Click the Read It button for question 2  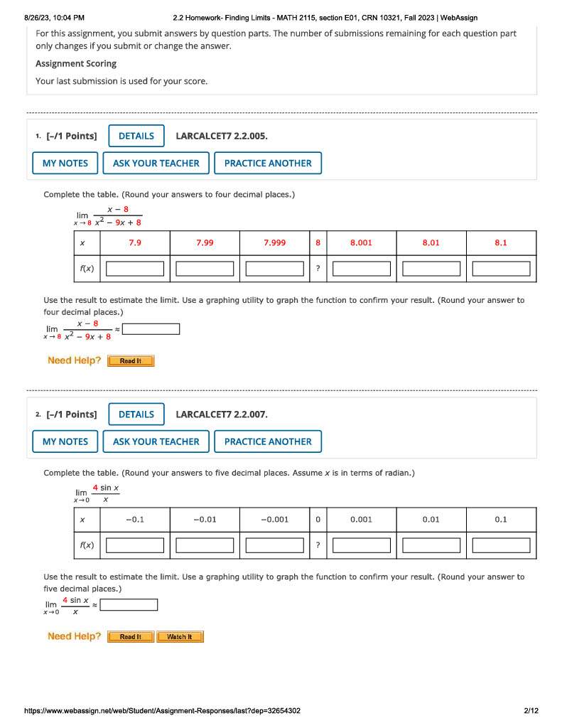pyautogui.click(x=131, y=636)
